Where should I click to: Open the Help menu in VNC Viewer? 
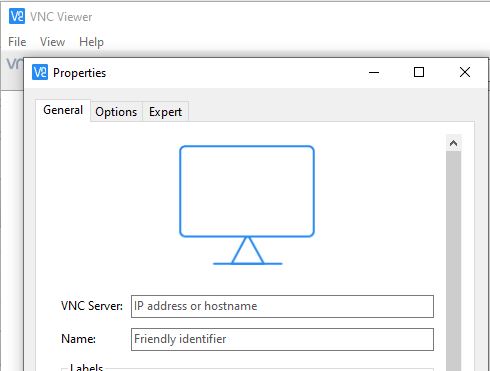(91, 42)
